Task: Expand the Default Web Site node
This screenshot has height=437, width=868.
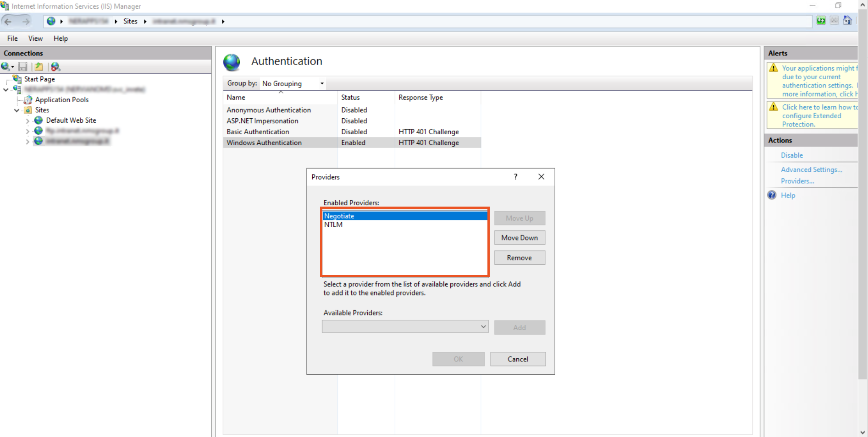Action: [28, 121]
